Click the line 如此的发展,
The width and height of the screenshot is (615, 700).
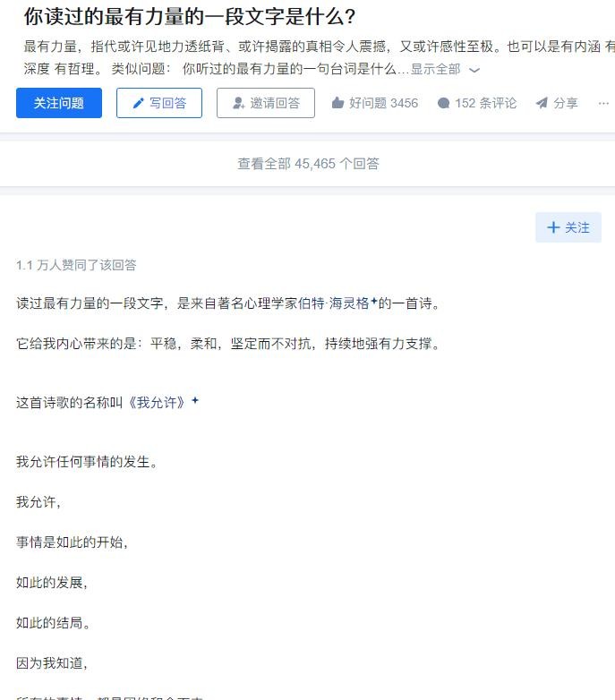point(52,582)
